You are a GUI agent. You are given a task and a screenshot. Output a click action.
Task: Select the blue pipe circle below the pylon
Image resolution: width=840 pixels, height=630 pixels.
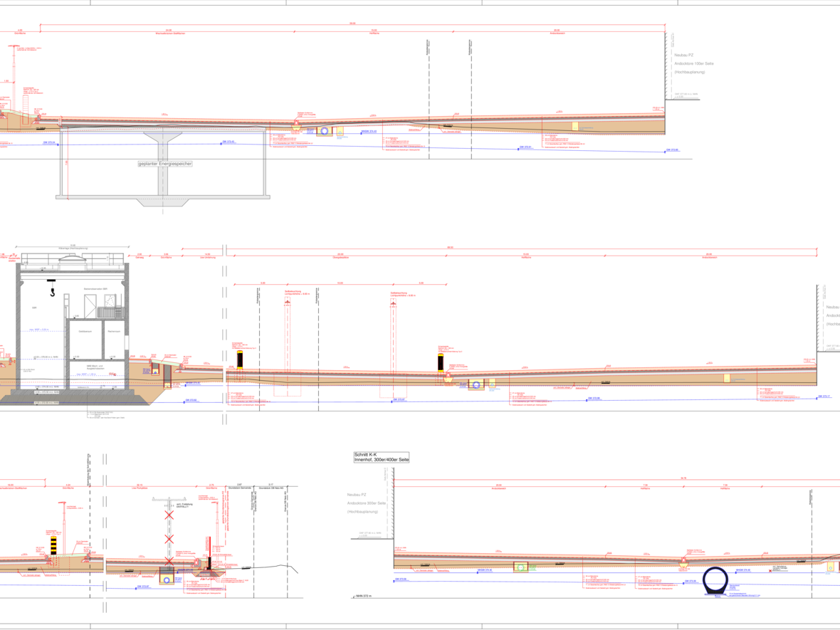[167, 579]
